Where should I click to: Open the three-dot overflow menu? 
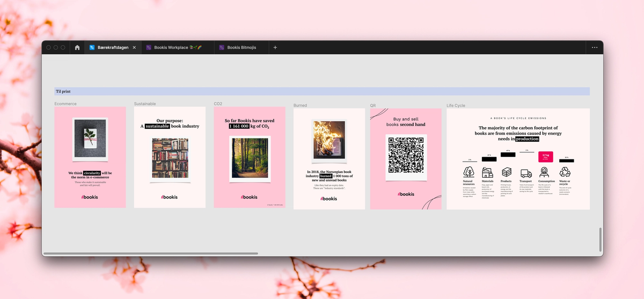point(595,47)
